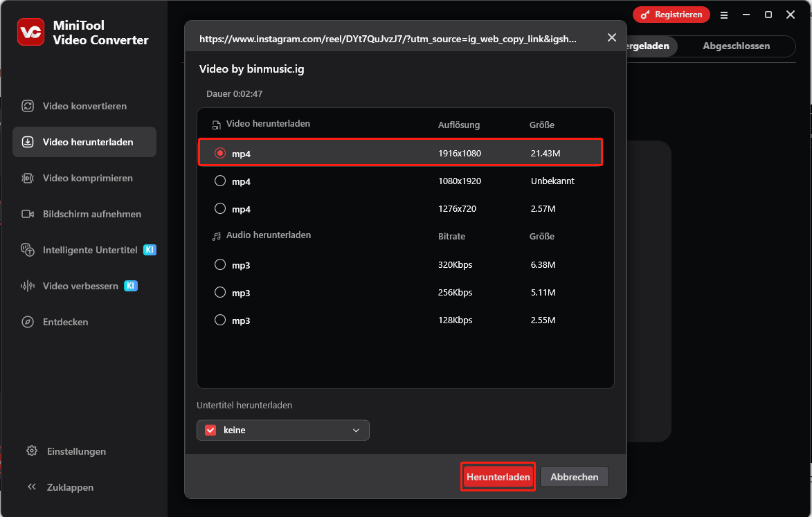Select mp4 1080x1920 radio button

click(x=220, y=181)
